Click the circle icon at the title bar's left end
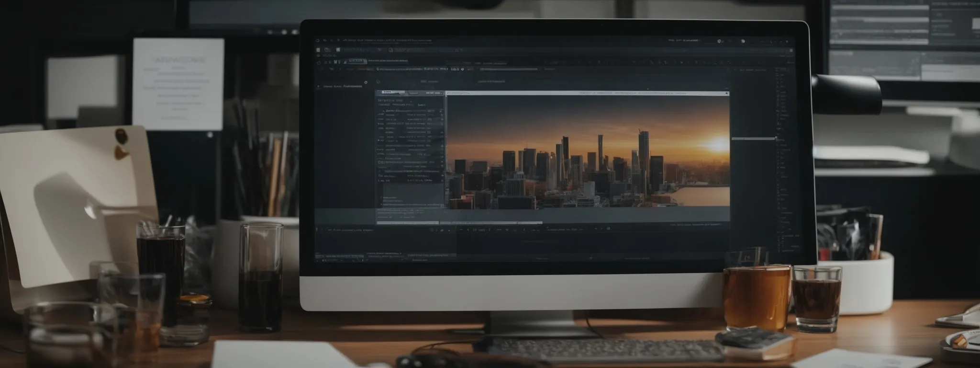980x368 pixels. tap(317, 41)
